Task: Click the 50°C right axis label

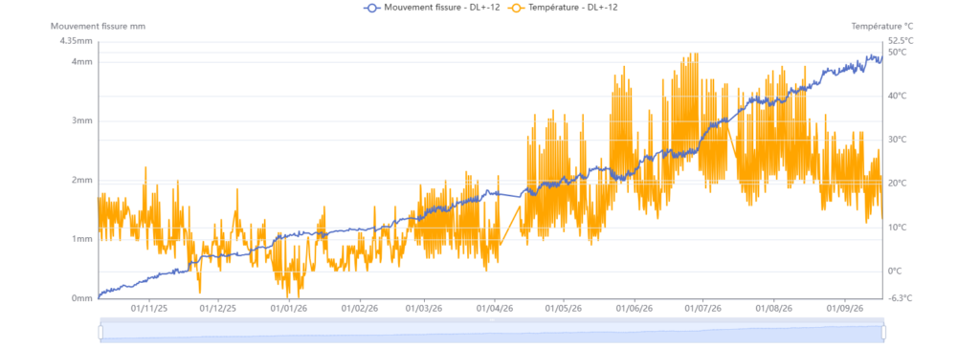Action: pyautogui.click(x=898, y=52)
